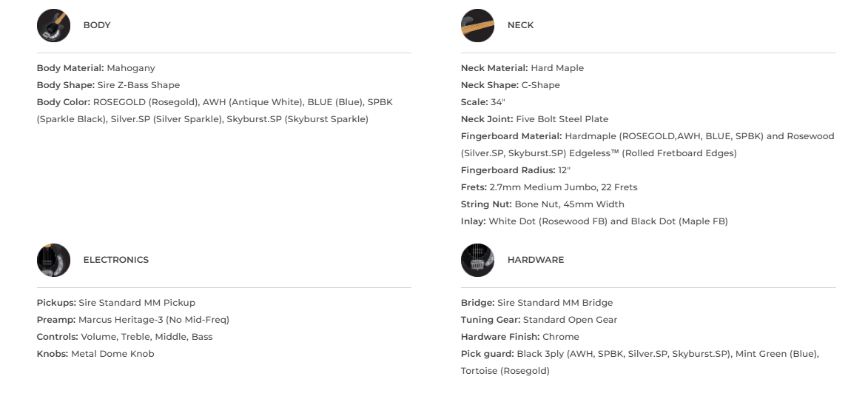
Task: Click the Neck Joint label
Action: pyautogui.click(x=487, y=119)
